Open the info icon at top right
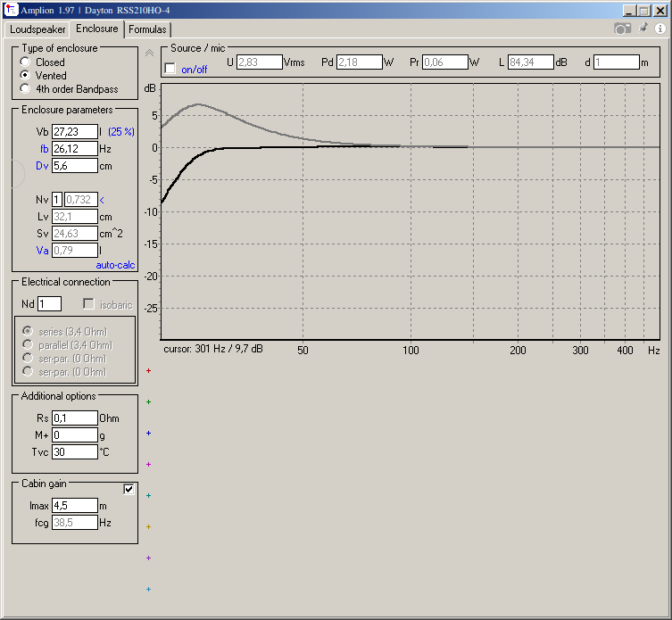Screen dimensions: 672x620 (x=660, y=29)
